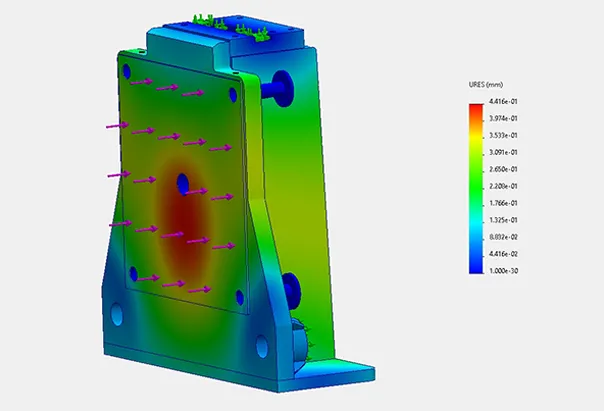Click the blue center hole of the front plate
The image size is (604, 411).
pyautogui.click(x=183, y=182)
